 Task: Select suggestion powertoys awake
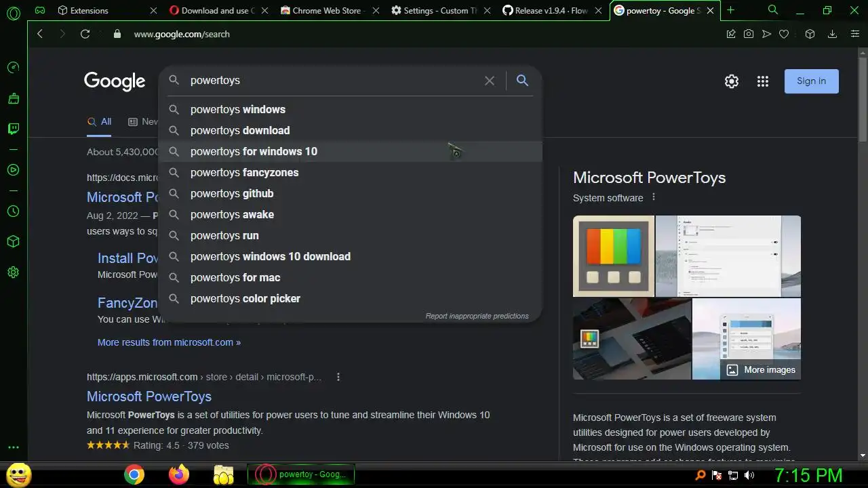pyautogui.click(x=351, y=214)
